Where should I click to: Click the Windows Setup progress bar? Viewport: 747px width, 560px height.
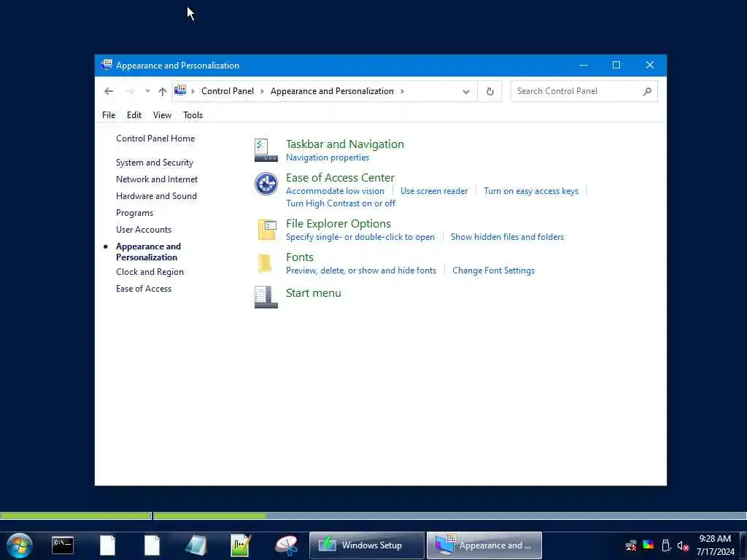(x=373, y=516)
